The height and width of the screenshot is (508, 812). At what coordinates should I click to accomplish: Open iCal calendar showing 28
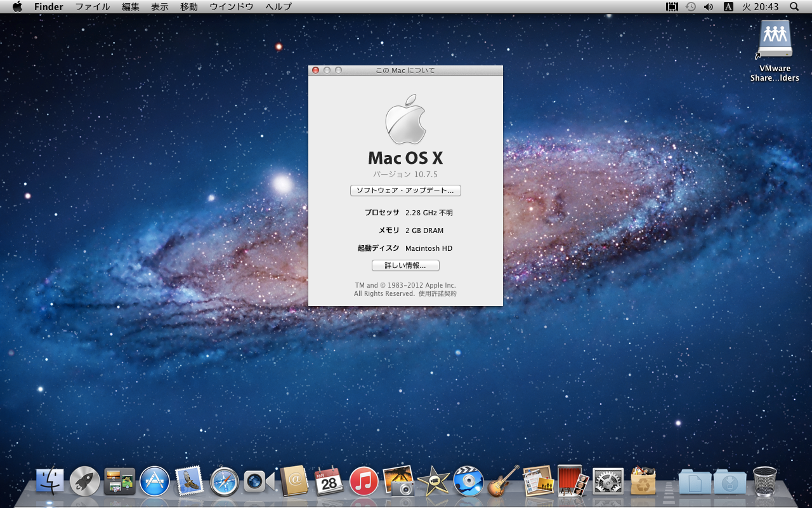coord(329,482)
